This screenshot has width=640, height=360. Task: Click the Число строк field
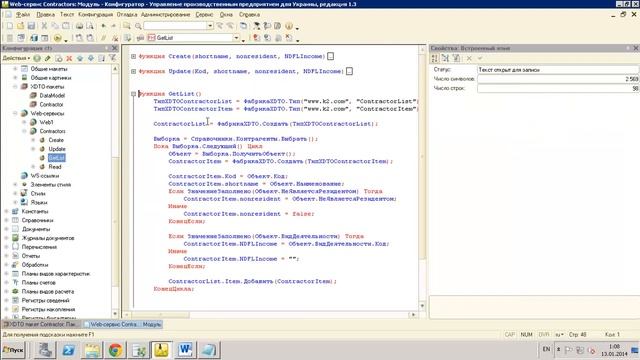click(x=558, y=88)
